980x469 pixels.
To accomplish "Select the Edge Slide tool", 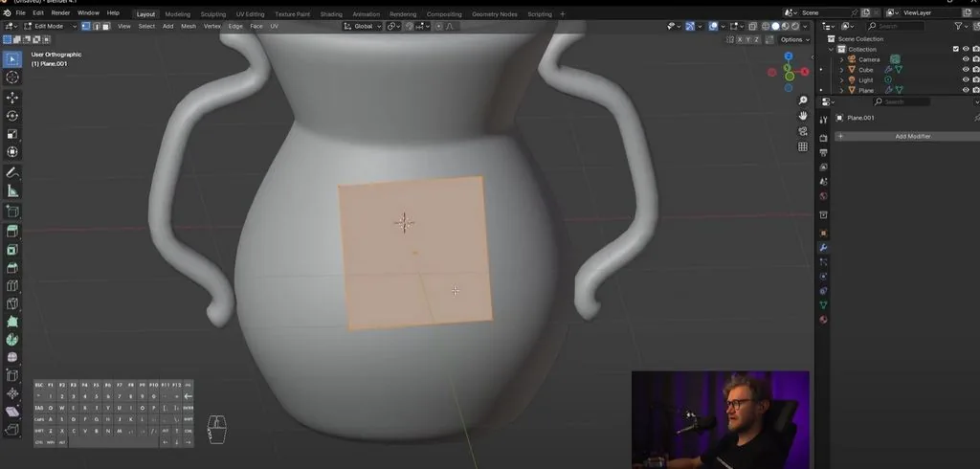I will click(x=12, y=375).
